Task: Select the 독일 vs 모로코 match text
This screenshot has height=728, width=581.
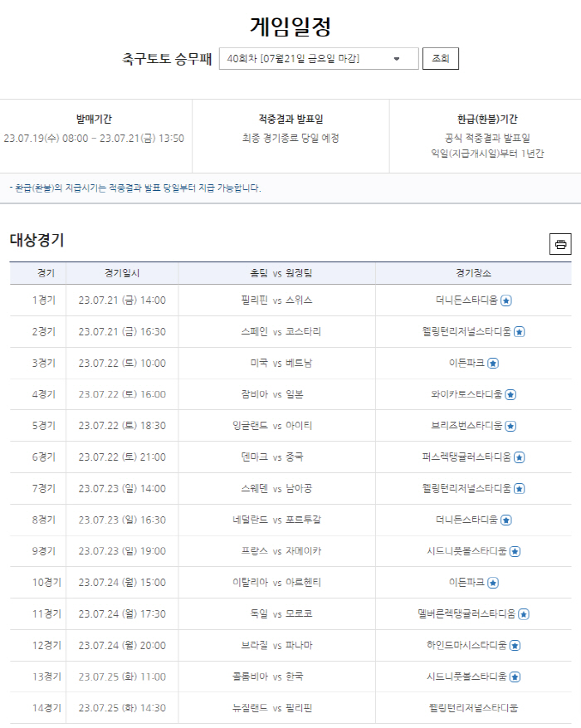Action: (x=281, y=613)
